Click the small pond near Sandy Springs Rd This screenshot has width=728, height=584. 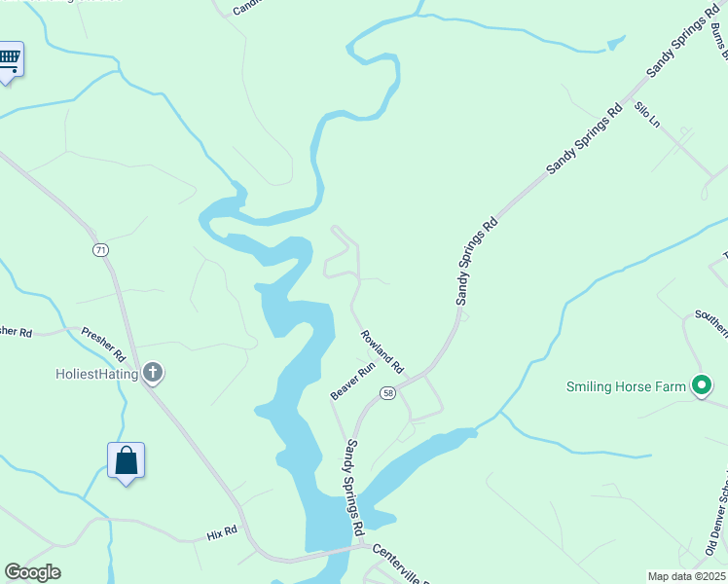pyautogui.click(x=616, y=43)
